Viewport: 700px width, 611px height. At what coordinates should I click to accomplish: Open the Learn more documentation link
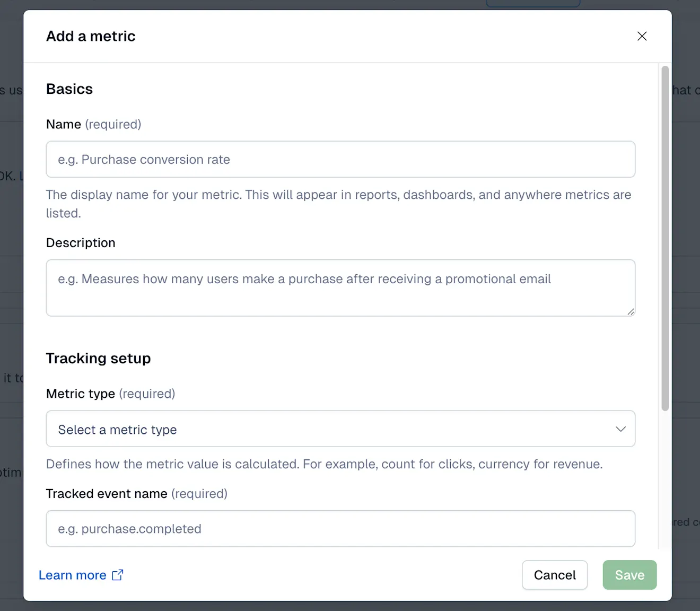point(73,575)
